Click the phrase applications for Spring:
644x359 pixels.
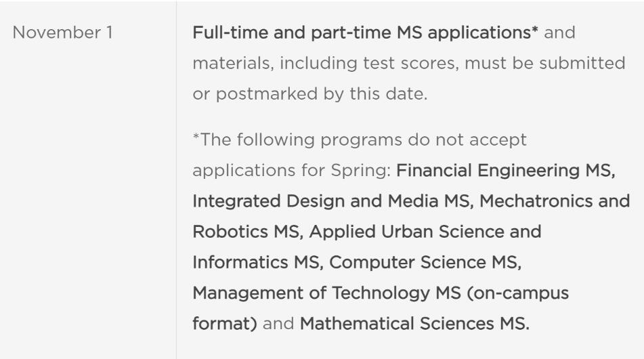coord(292,171)
